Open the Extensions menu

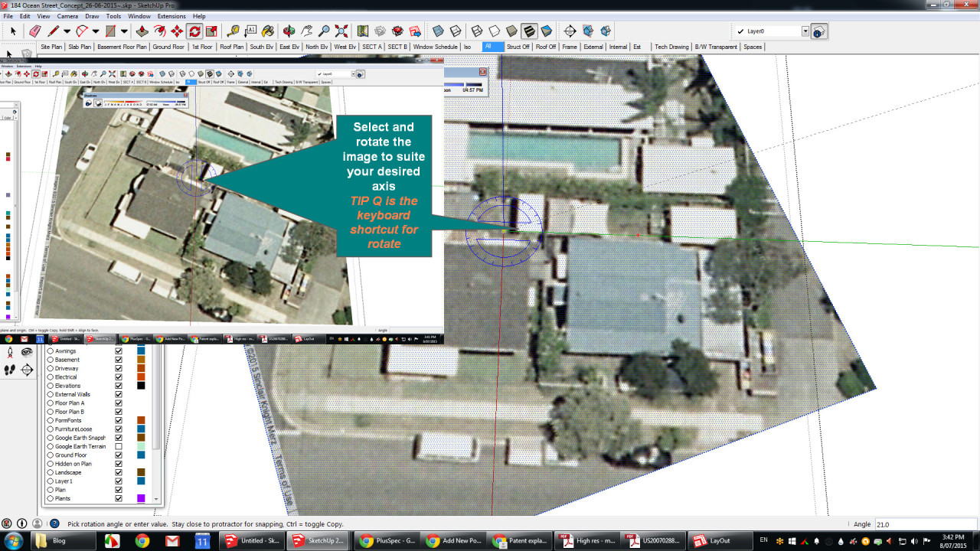171,16
